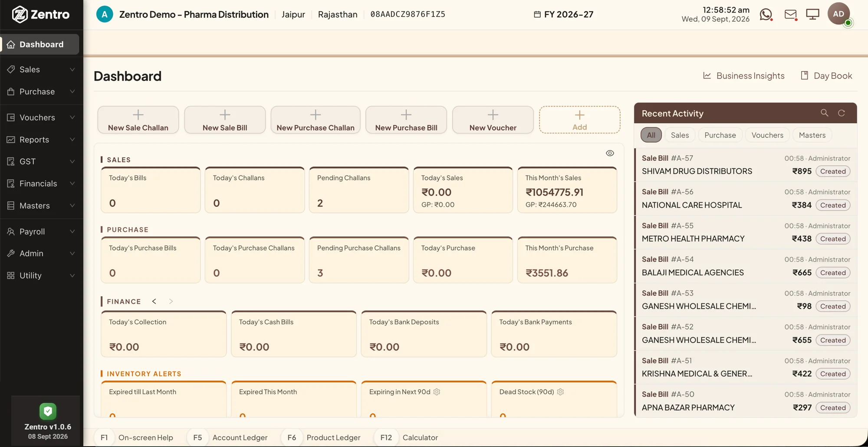Open the mail envelope icon
This screenshot has height=447, width=868.
(791, 14)
